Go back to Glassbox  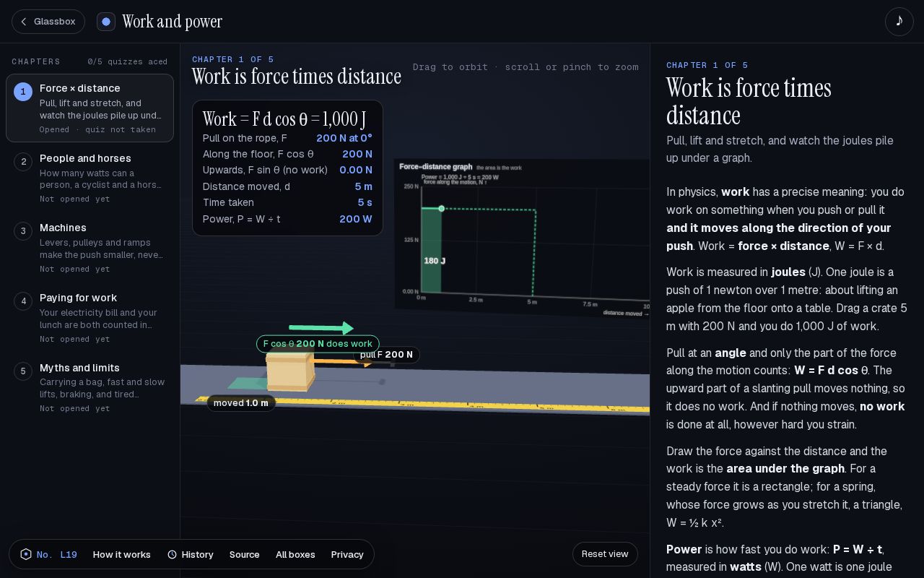48,22
